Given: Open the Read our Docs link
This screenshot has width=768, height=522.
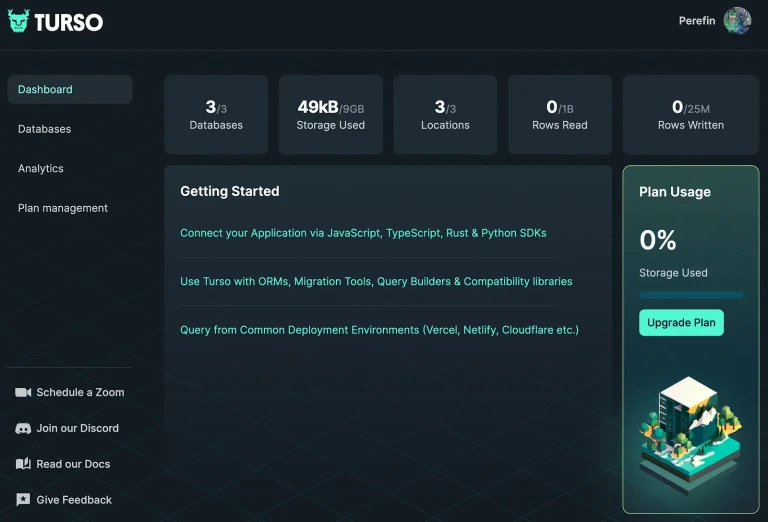Looking at the screenshot, I should click(73, 464).
